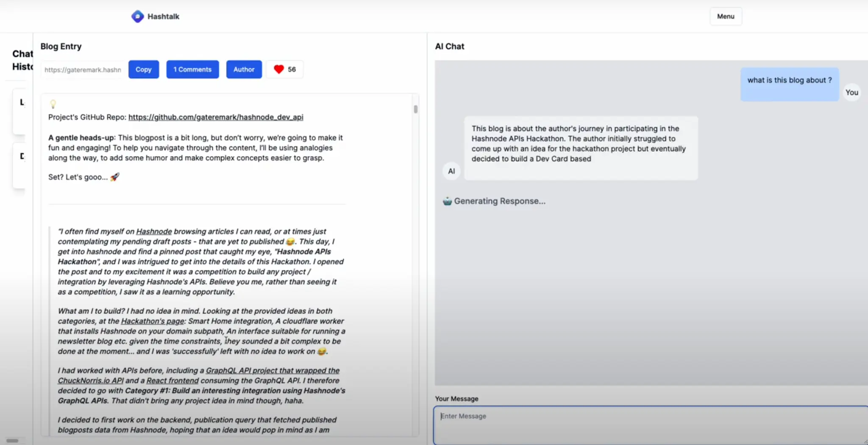868x445 pixels.
Task: Copy the blog URL with Copy button
Action: pyautogui.click(x=144, y=70)
